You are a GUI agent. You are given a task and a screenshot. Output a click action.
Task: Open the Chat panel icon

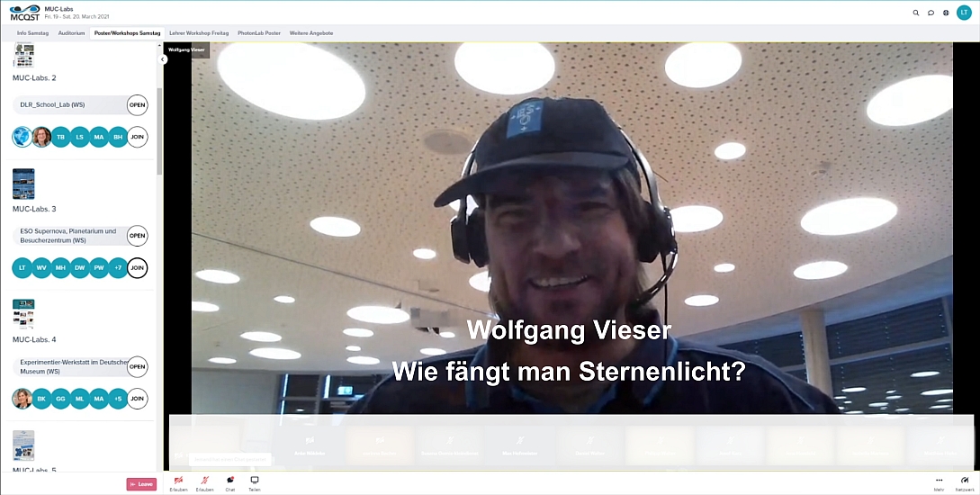tap(230, 481)
